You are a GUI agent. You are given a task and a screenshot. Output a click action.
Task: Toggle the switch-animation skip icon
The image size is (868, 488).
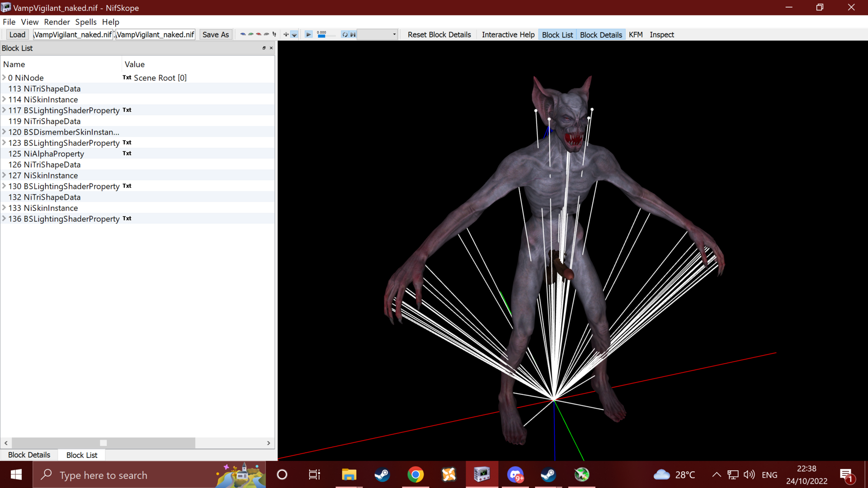pos(353,34)
